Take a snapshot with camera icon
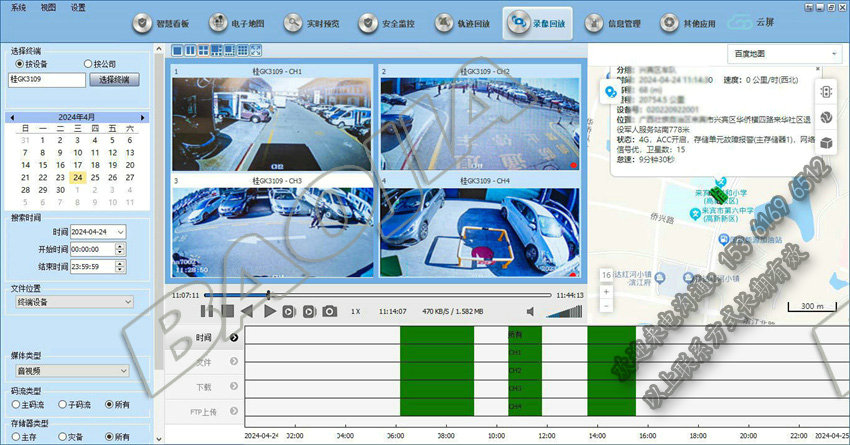 [x=329, y=312]
